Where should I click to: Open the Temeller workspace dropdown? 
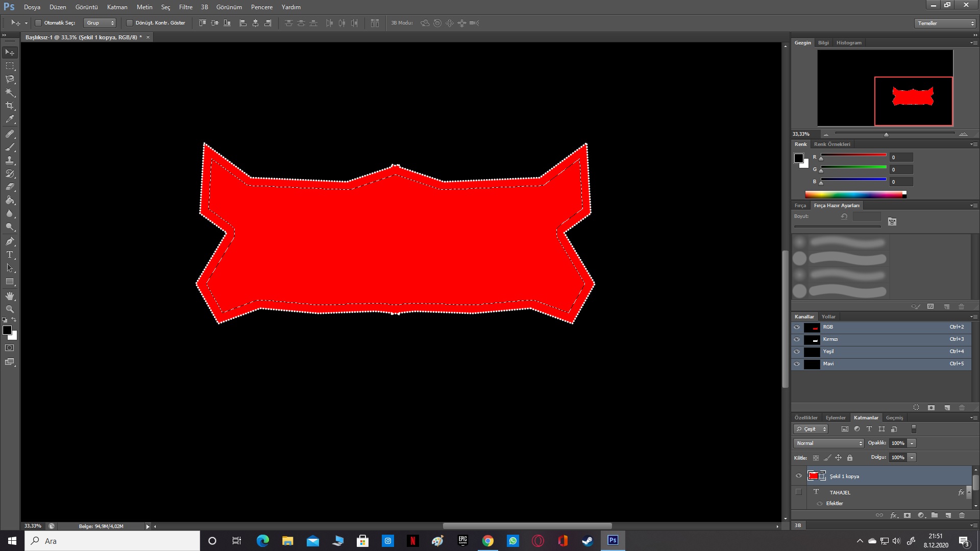pos(945,23)
